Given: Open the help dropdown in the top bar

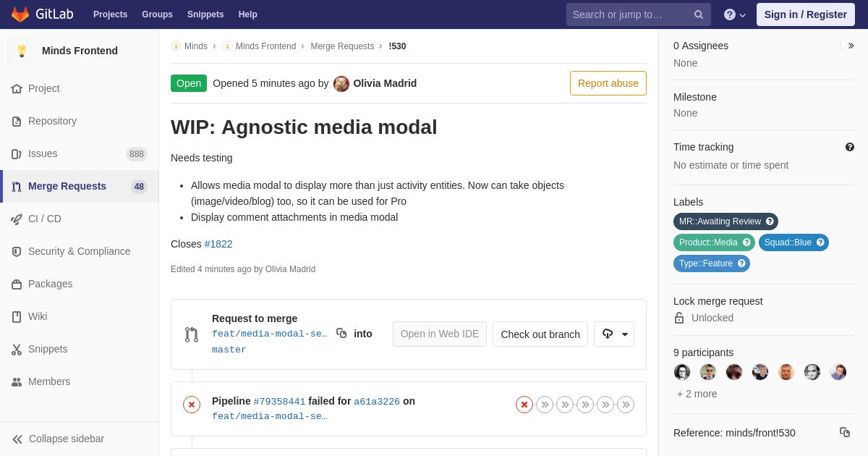Looking at the screenshot, I should (735, 14).
